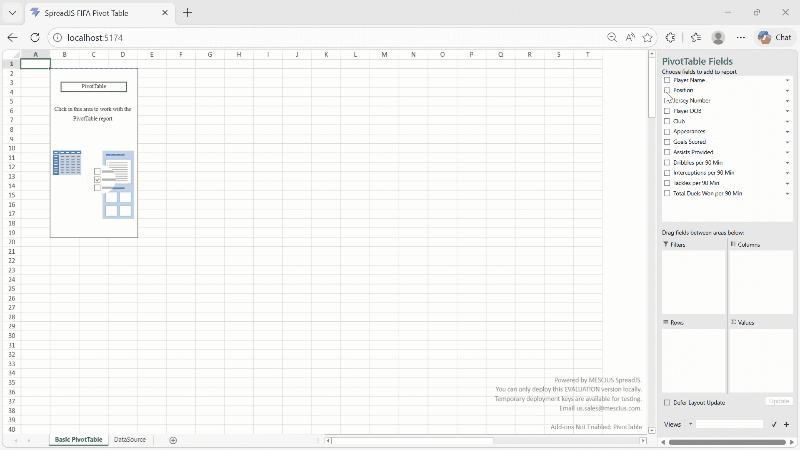Click the read aloud icon
The height and width of the screenshot is (450, 800).
[630, 37]
